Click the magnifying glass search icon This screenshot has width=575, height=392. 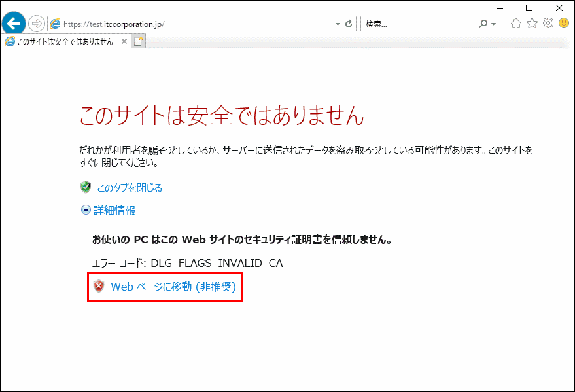click(x=483, y=24)
